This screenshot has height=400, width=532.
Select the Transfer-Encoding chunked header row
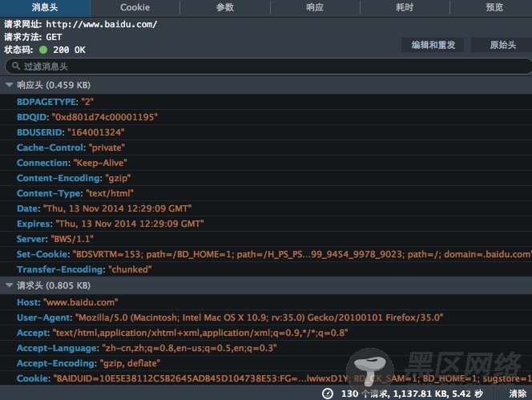coord(266,269)
